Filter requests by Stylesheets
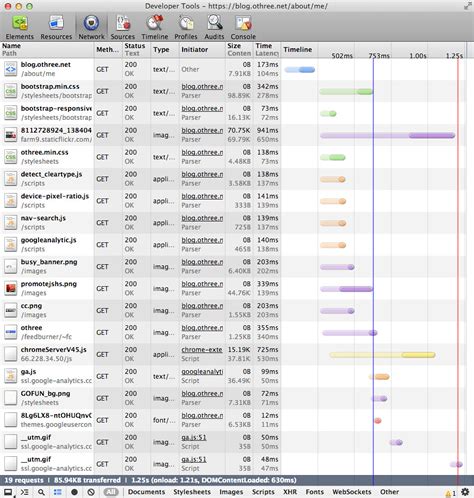Image resolution: width=474 pixels, height=498 pixels. (192, 492)
